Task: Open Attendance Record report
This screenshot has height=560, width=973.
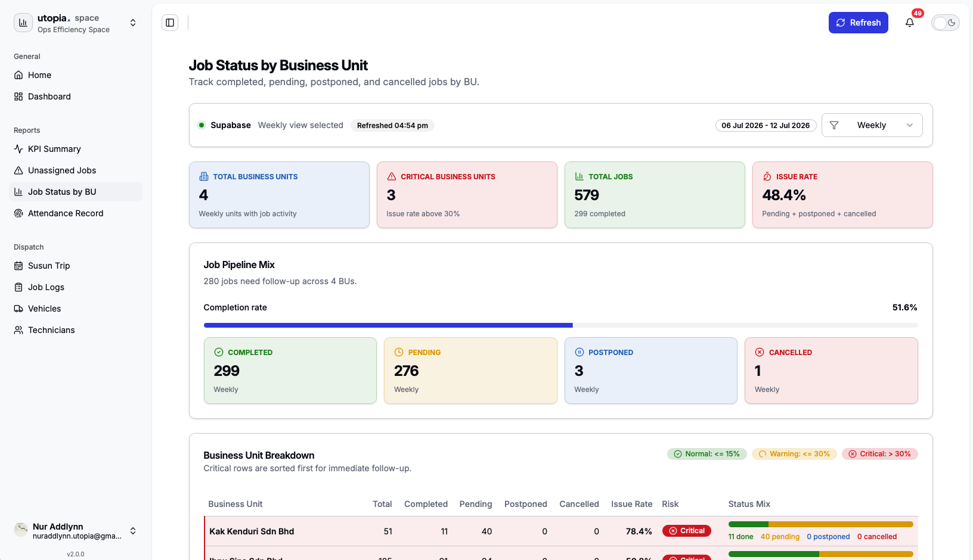Action: coord(76,213)
